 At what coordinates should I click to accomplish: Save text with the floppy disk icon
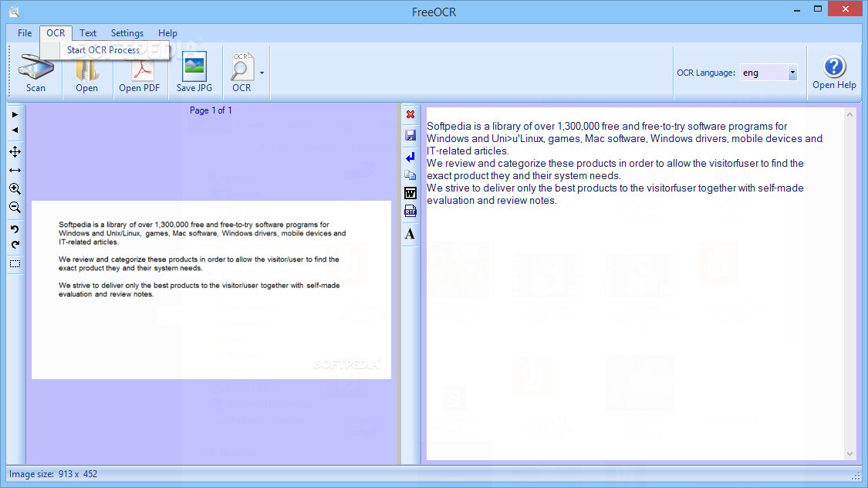tap(410, 136)
